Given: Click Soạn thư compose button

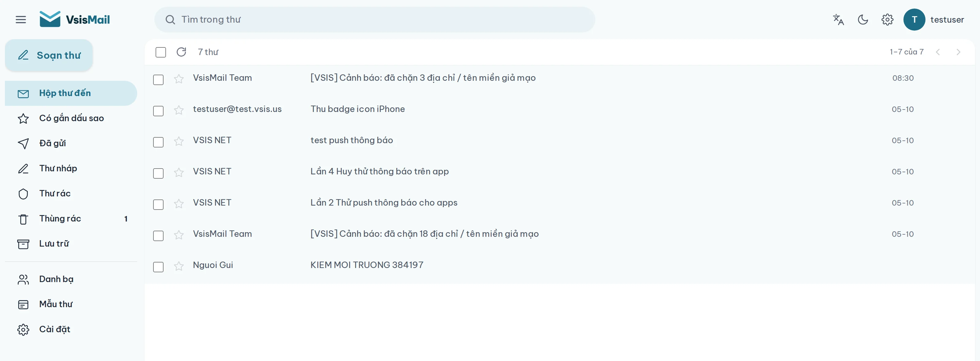Looking at the screenshot, I should click(x=49, y=55).
